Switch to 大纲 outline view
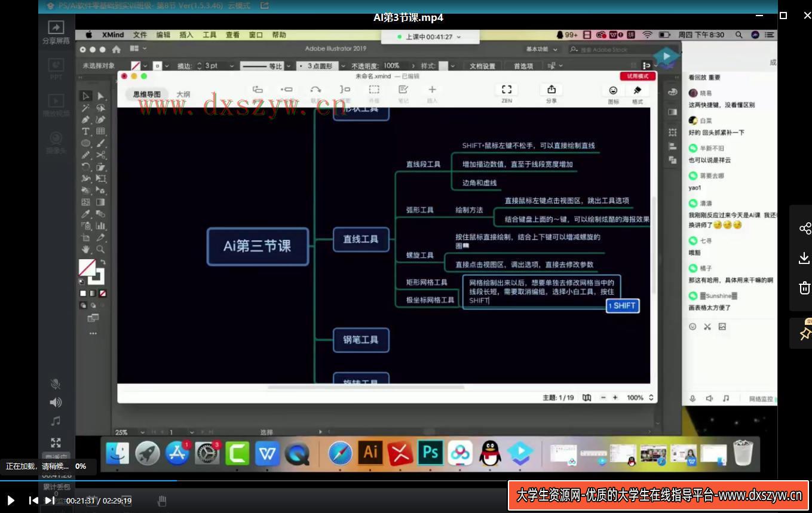Screen dimensions: 812x513 [183, 94]
